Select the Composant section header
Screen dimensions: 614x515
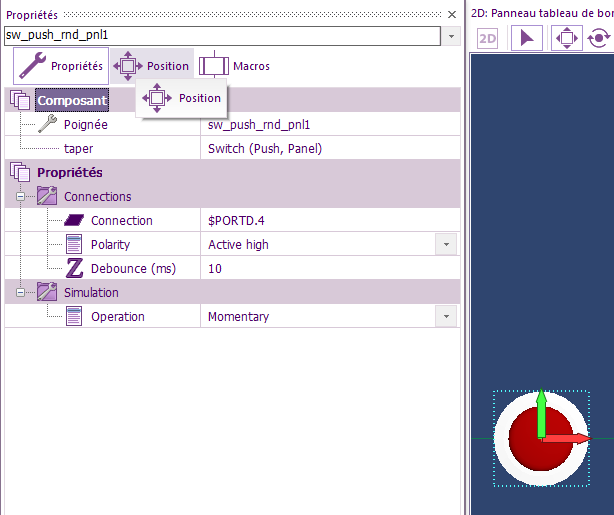click(x=71, y=100)
